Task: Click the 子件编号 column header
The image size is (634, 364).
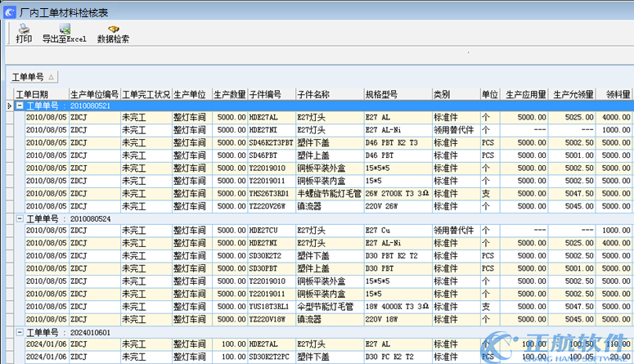Action: 272,95
